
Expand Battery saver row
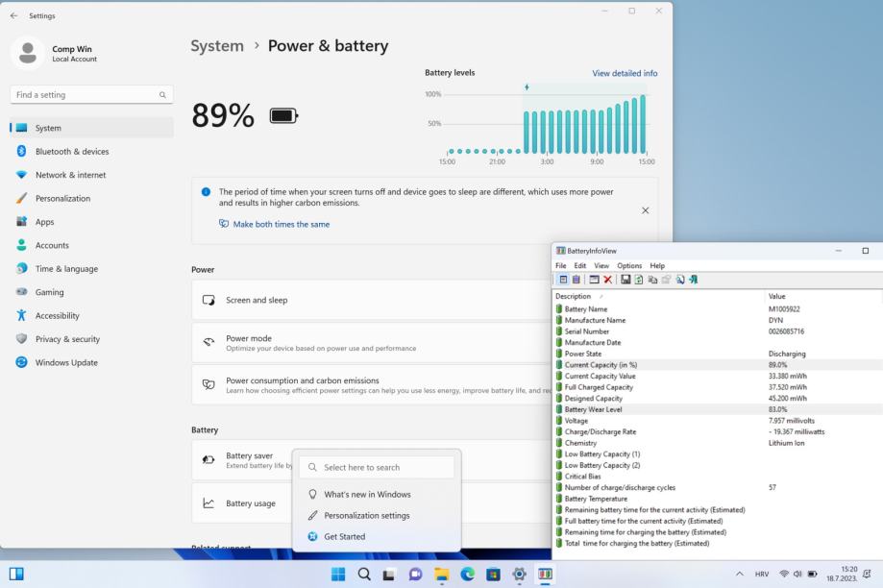242,460
